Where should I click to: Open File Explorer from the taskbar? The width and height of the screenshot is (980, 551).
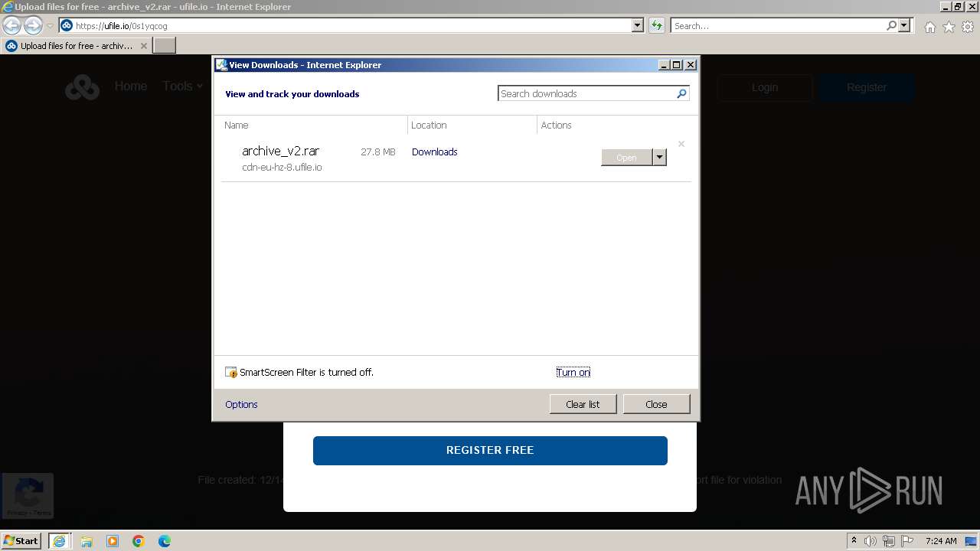click(87, 541)
